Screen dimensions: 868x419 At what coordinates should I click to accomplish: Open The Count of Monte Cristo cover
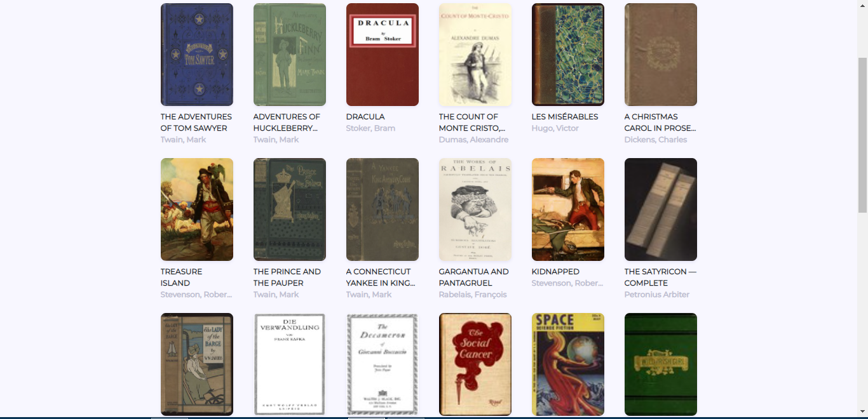point(475,55)
